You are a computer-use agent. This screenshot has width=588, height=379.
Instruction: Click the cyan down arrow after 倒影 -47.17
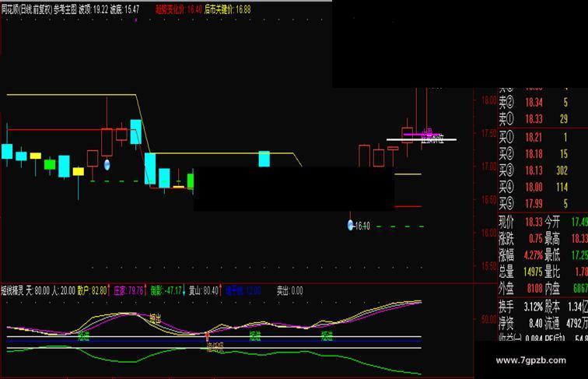pos(184,290)
